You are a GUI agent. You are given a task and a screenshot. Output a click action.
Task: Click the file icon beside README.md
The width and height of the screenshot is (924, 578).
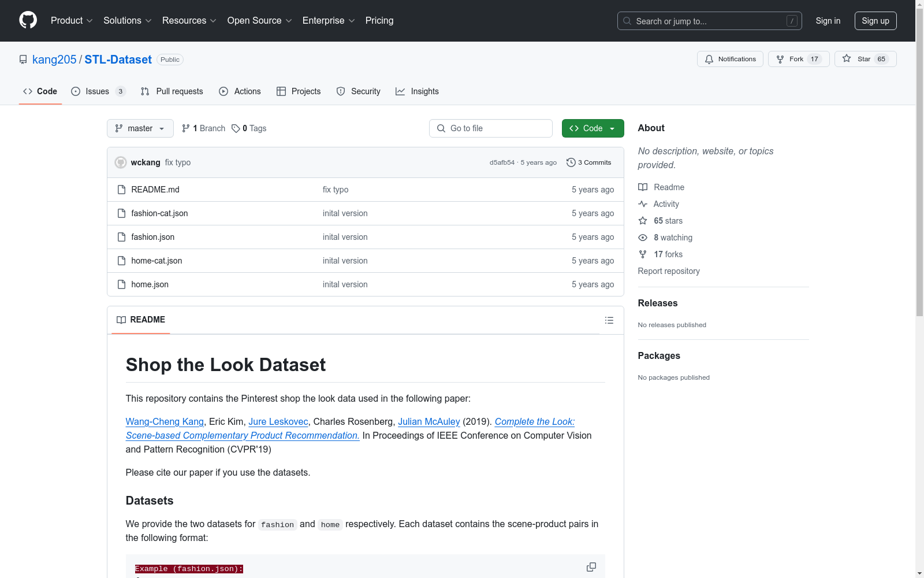121,190
